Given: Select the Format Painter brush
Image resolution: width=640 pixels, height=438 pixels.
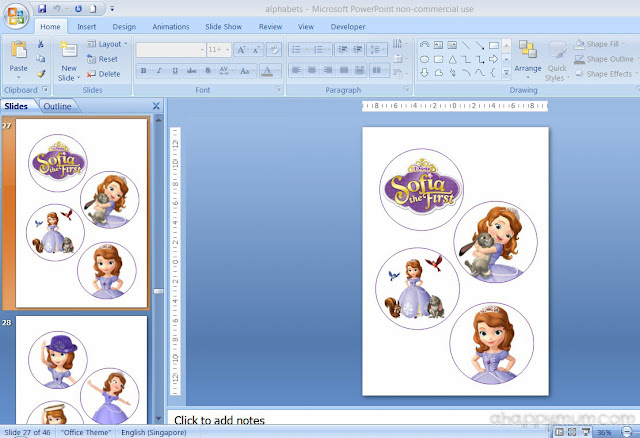Looking at the screenshot, I should (x=40, y=74).
